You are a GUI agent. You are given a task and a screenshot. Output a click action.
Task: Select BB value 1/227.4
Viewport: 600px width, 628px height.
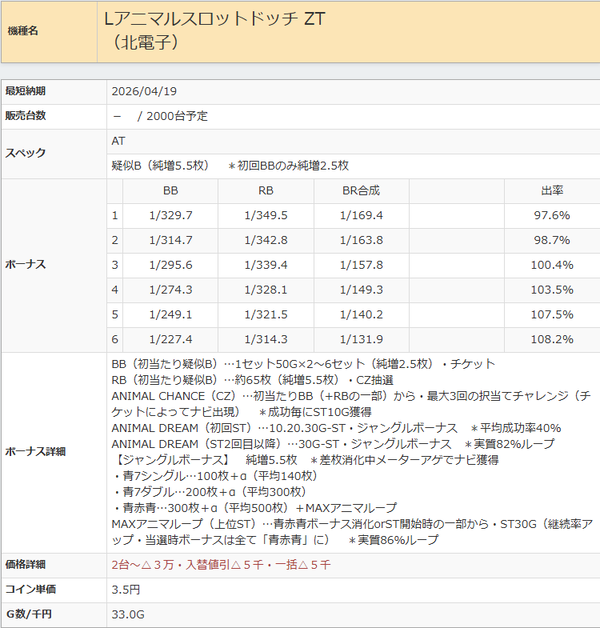coord(171,340)
